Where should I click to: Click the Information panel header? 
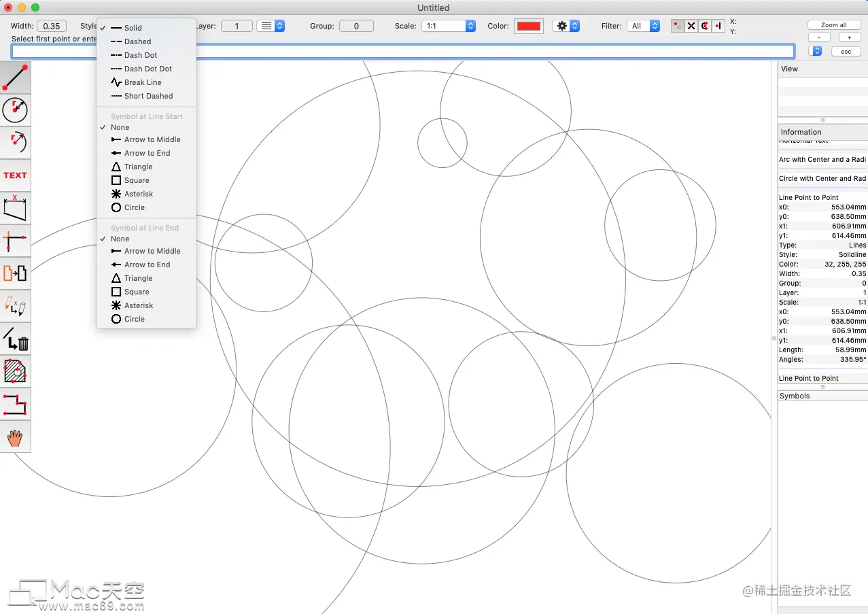click(x=822, y=132)
